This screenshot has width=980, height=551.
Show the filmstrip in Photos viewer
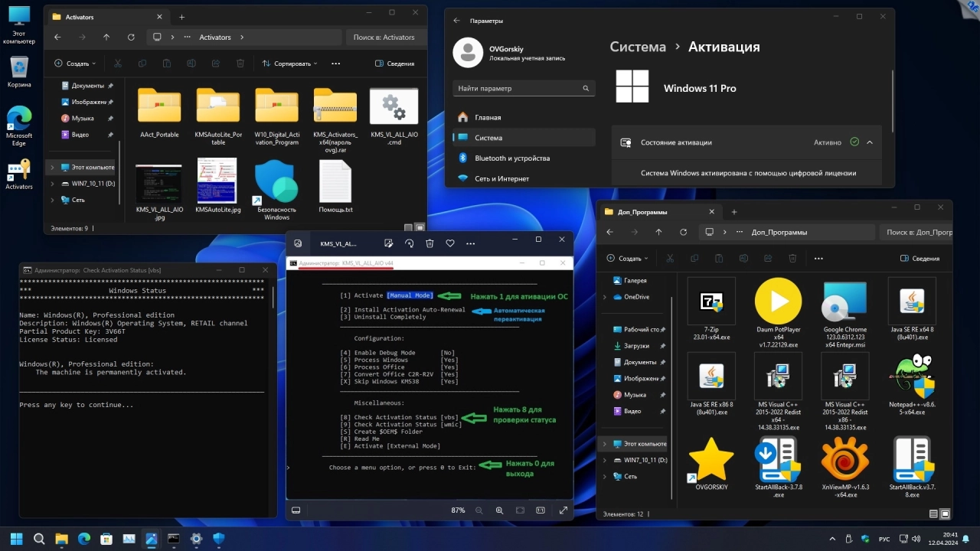click(x=296, y=510)
